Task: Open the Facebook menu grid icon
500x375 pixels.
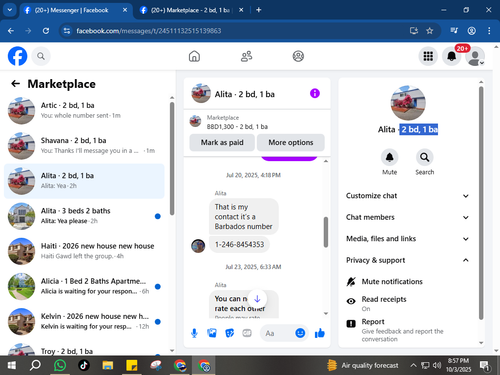Action: pos(428,56)
